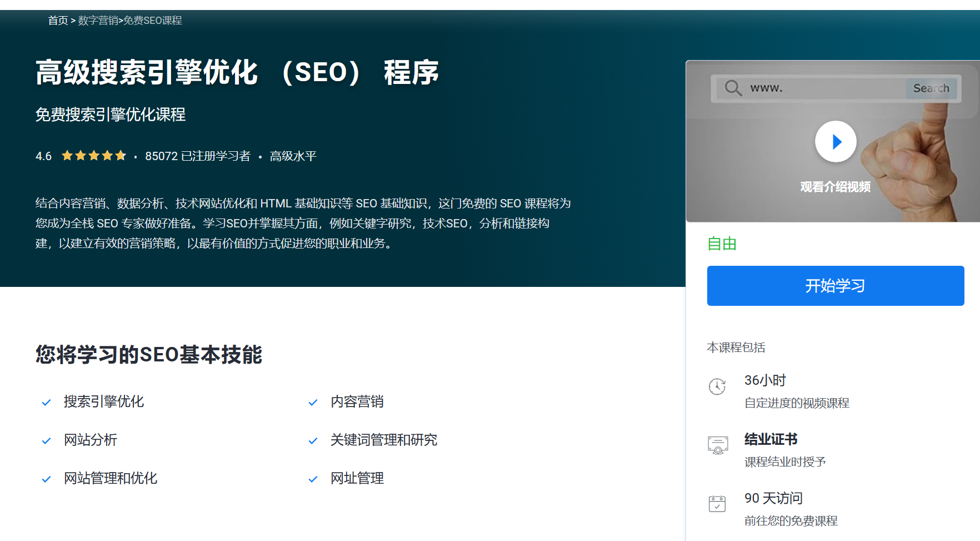Click the checkmark beside 内容营销

(x=313, y=403)
